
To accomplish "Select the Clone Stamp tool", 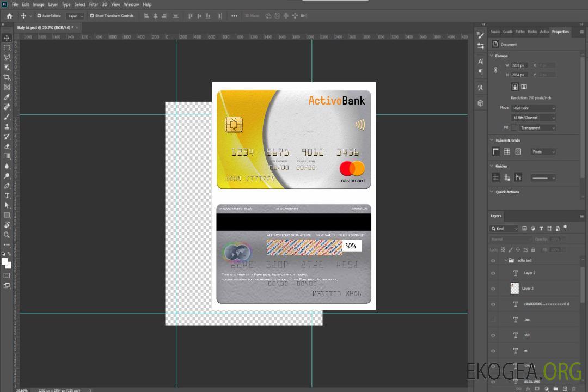I will 7,126.
